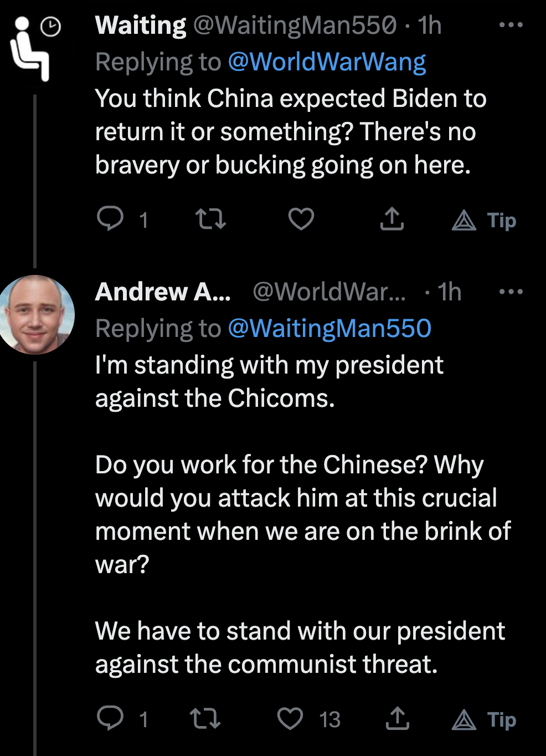The image size is (546, 756).
Task: Tip WaitingMan550 via Brave Tip
Action: 485,221
